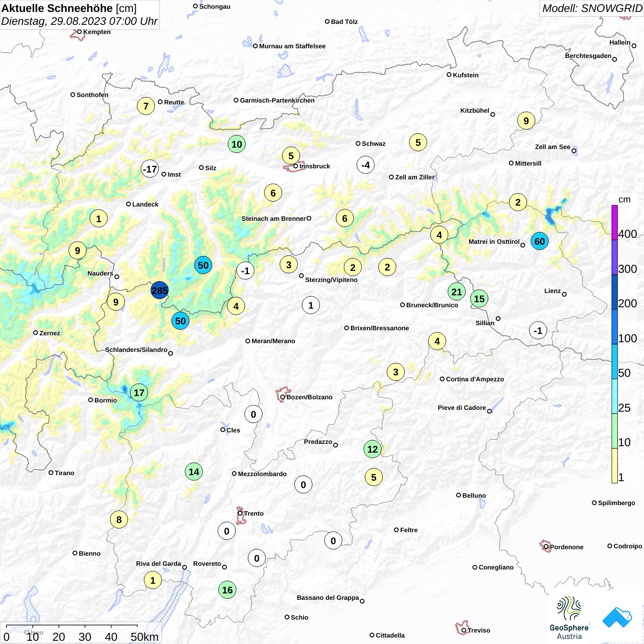644x644 pixels.
Task: Click the 50km scale bar label
Action: point(144,637)
